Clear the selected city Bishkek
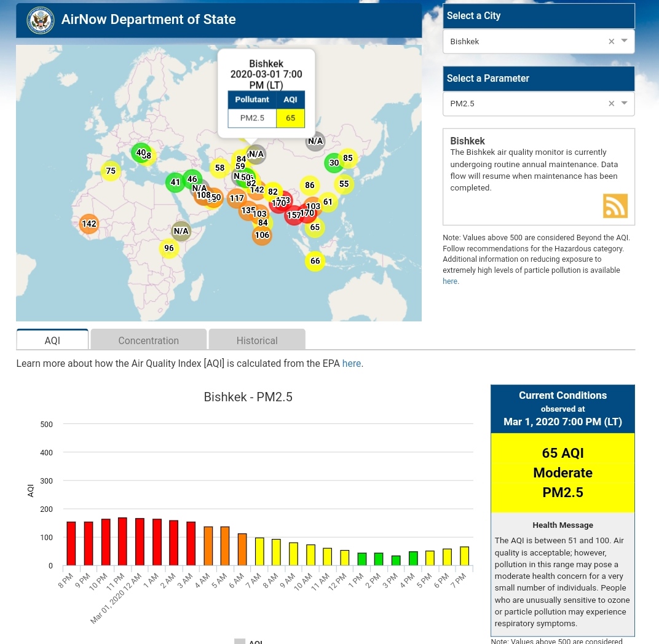 point(611,42)
